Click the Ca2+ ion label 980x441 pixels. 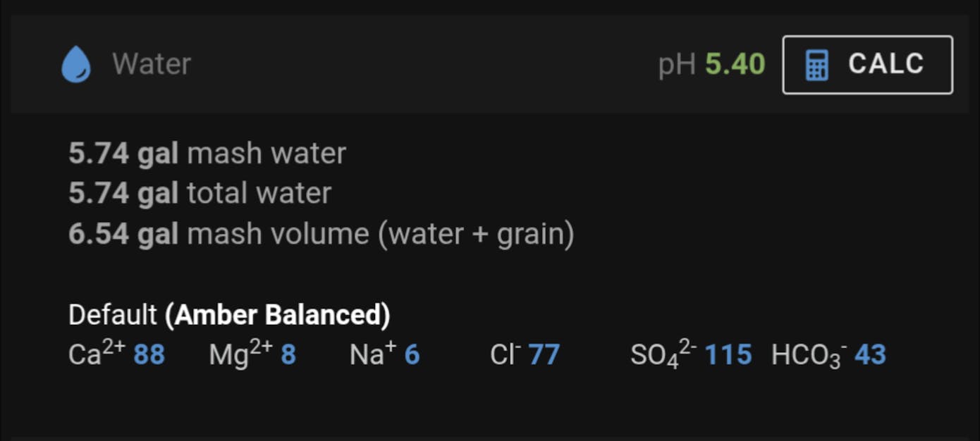[97, 354]
